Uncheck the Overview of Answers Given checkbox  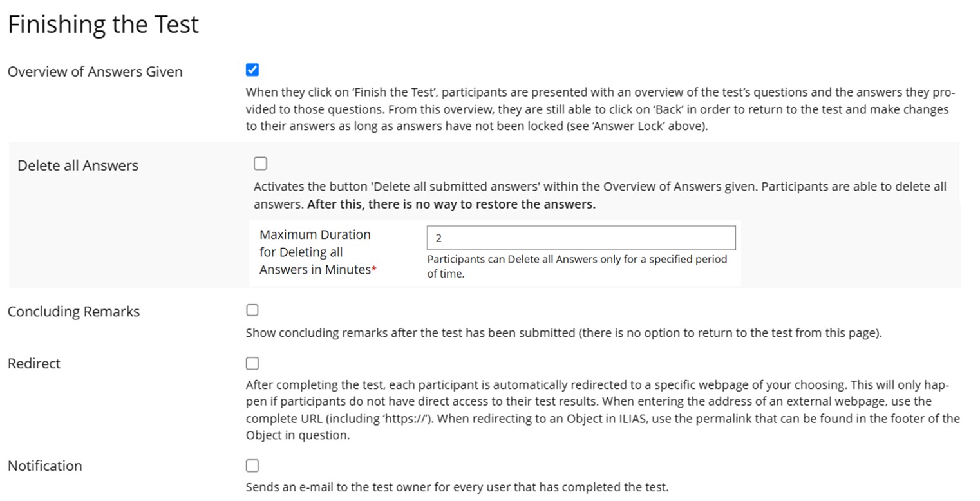click(x=252, y=70)
